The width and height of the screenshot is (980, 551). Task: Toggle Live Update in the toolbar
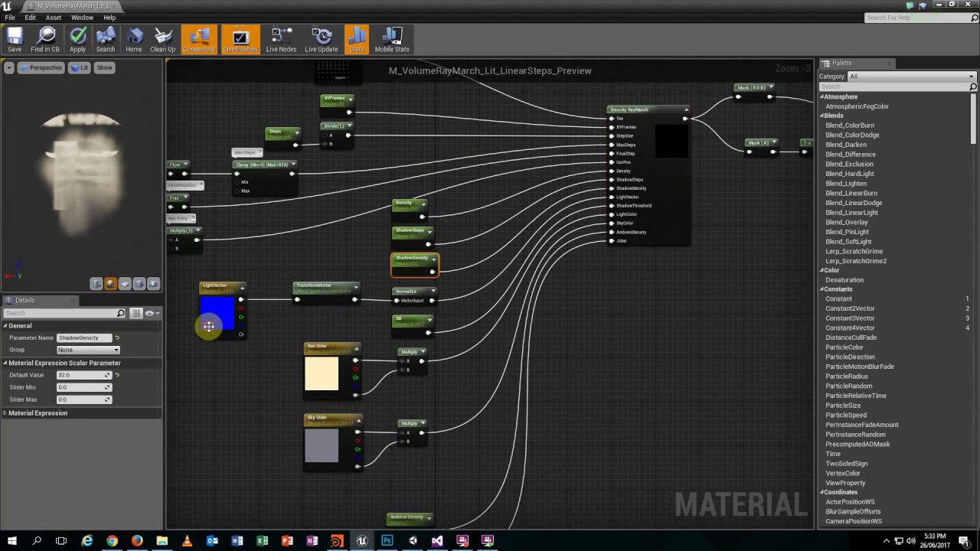[x=322, y=40]
